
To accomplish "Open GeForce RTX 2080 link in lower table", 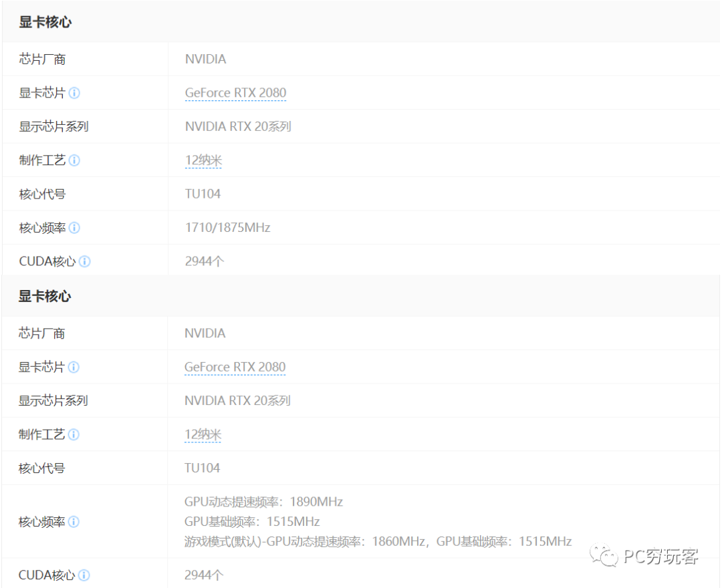I will pos(235,367).
